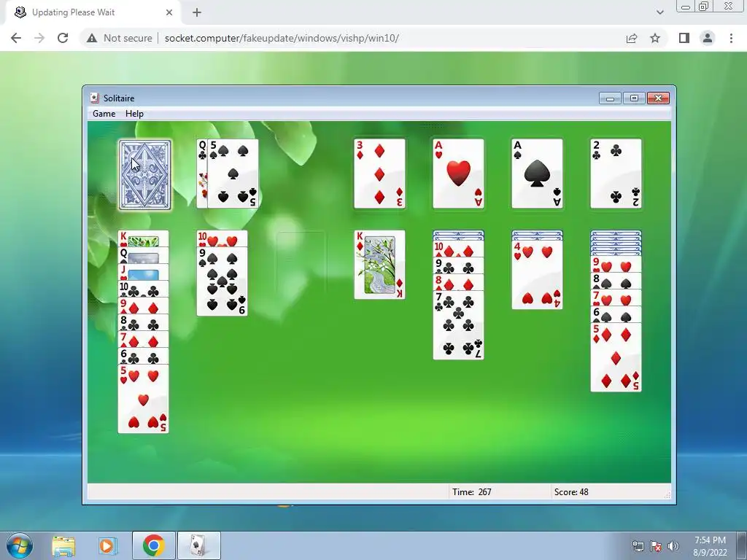Screen dimensions: 747x560
Task: Click the Time 267 status entry
Action: 472,492
